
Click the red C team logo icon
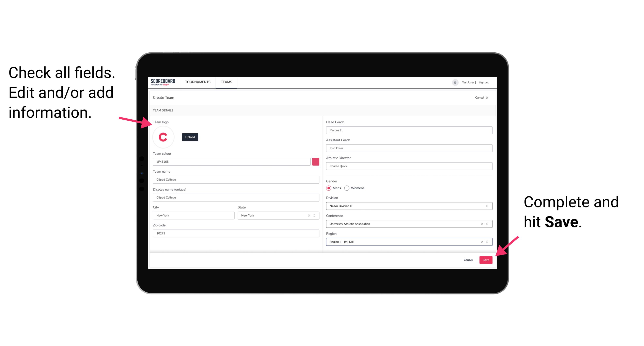click(x=163, y=137)
